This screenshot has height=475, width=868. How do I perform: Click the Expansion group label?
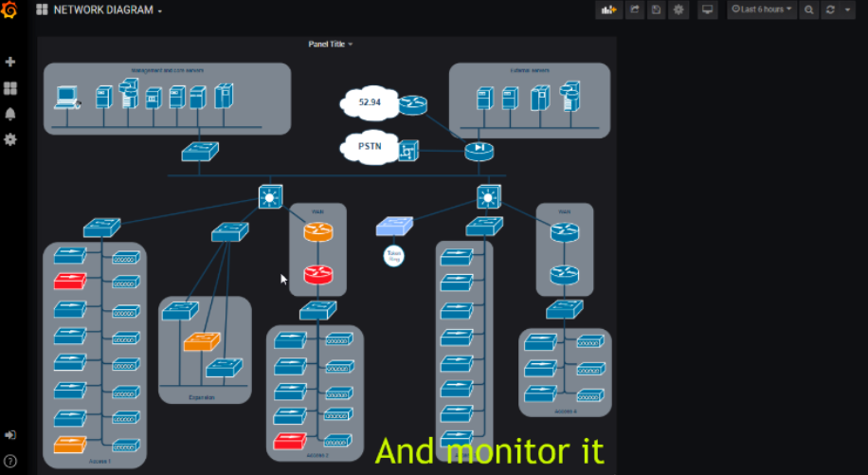point(202,397)
